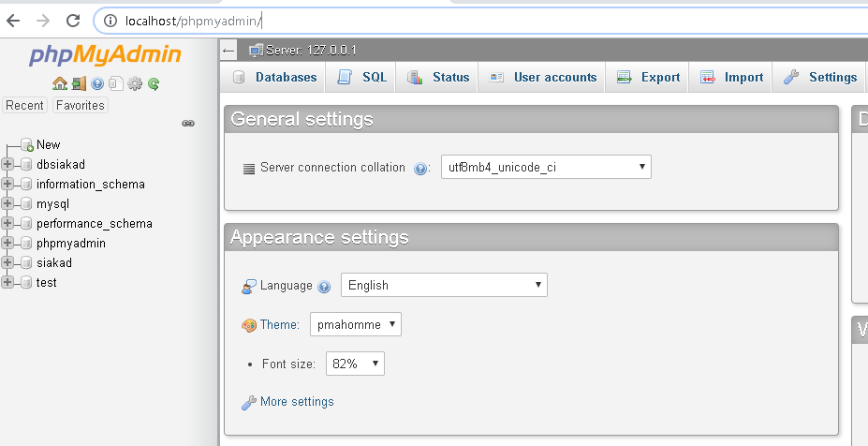This screenshot has height=446, width=868.
Task: Click the localhost/phpmyadmin address bar
Action: 480,21
